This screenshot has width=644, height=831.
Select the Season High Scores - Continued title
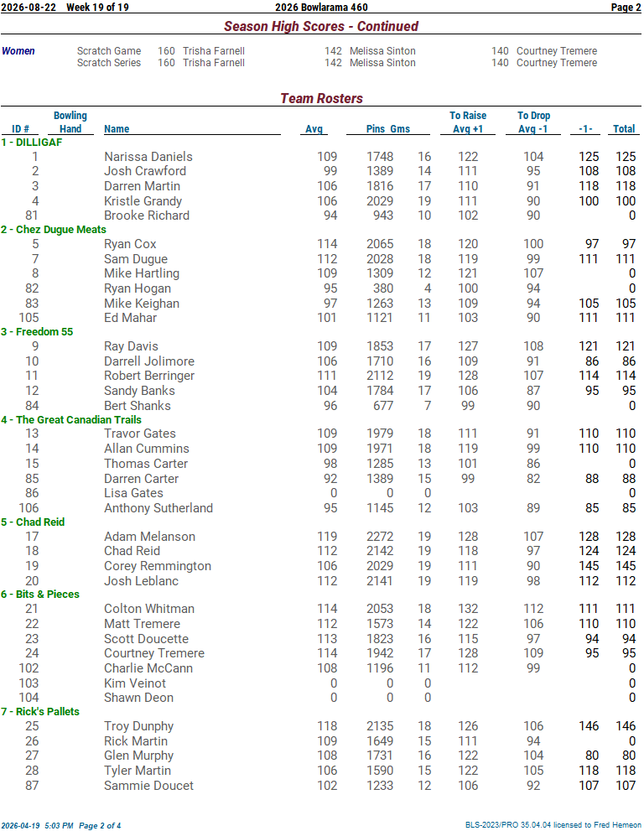[321, 26]
